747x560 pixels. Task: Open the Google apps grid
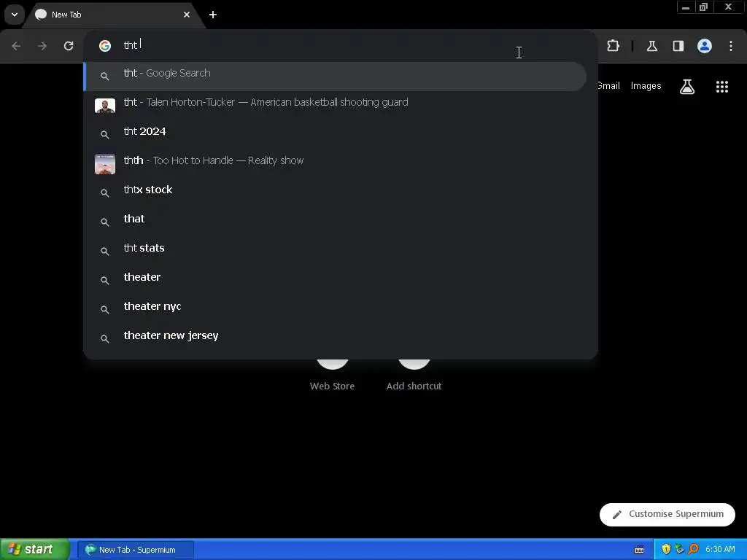(x=722, y=87)
